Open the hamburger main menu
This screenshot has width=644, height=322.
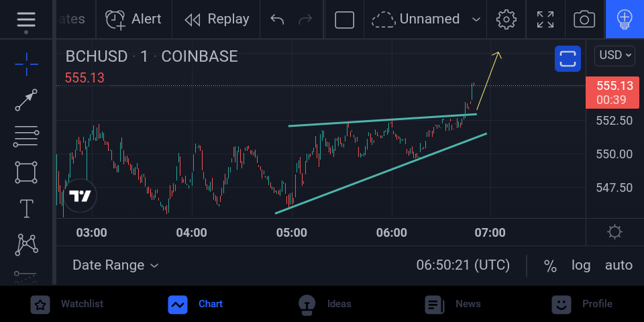tap(26, 19)
